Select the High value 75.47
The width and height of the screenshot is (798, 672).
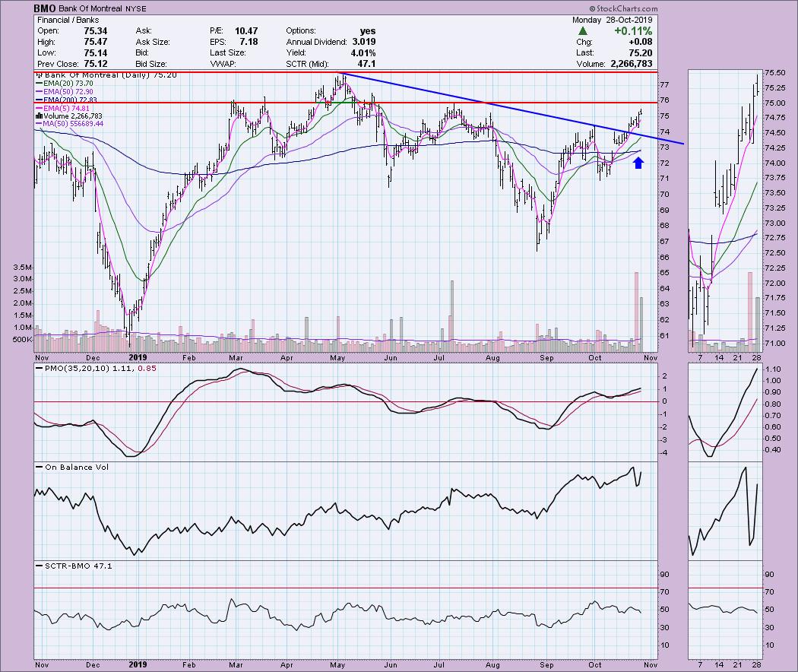(95, 42)
